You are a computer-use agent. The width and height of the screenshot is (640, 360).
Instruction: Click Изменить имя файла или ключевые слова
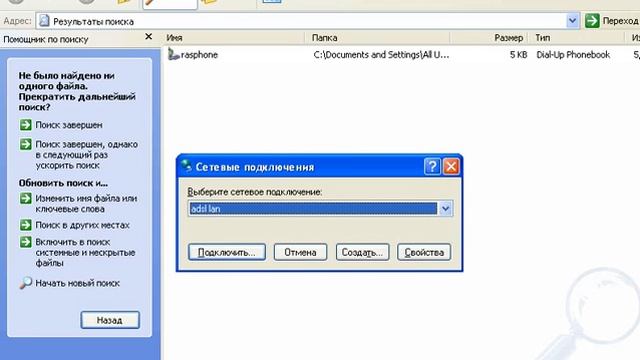86,204
